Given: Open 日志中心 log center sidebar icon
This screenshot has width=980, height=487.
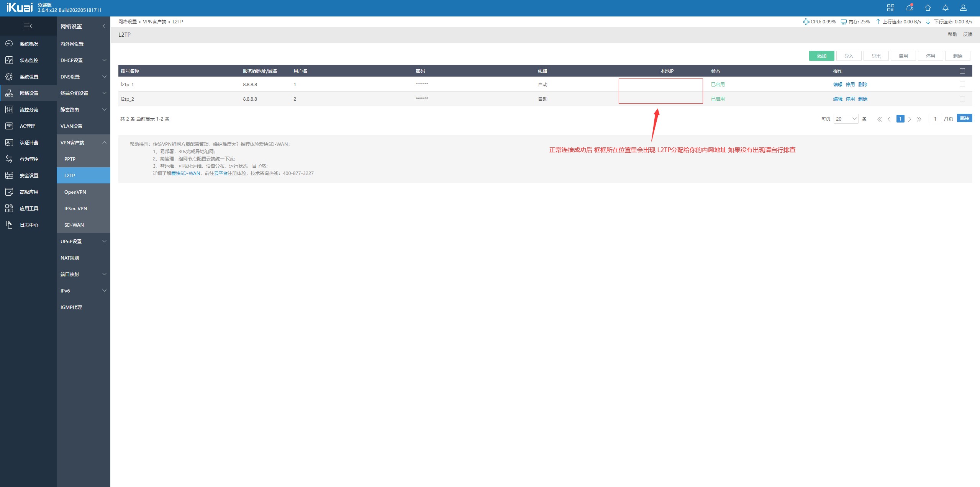Looking at the screenshot, I should click(x=9, y=225).
